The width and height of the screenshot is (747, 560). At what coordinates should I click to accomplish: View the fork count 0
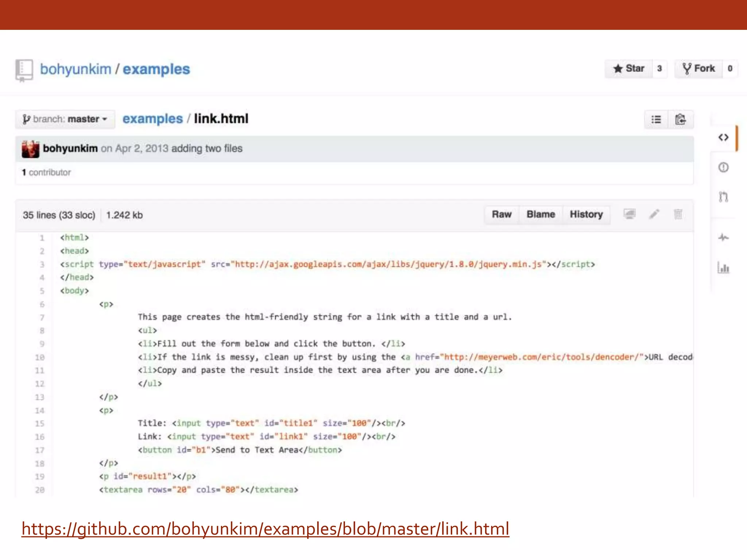click(730, 69)
